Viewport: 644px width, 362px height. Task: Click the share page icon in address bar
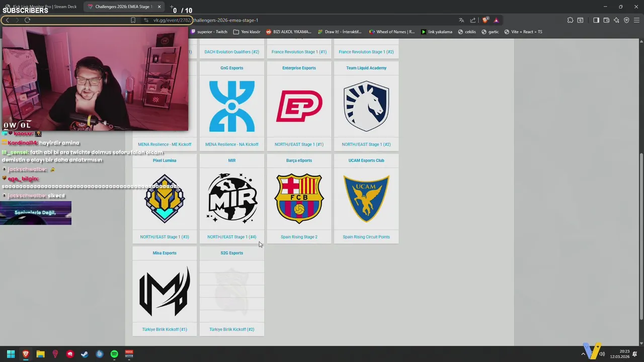tap(473, 20)
